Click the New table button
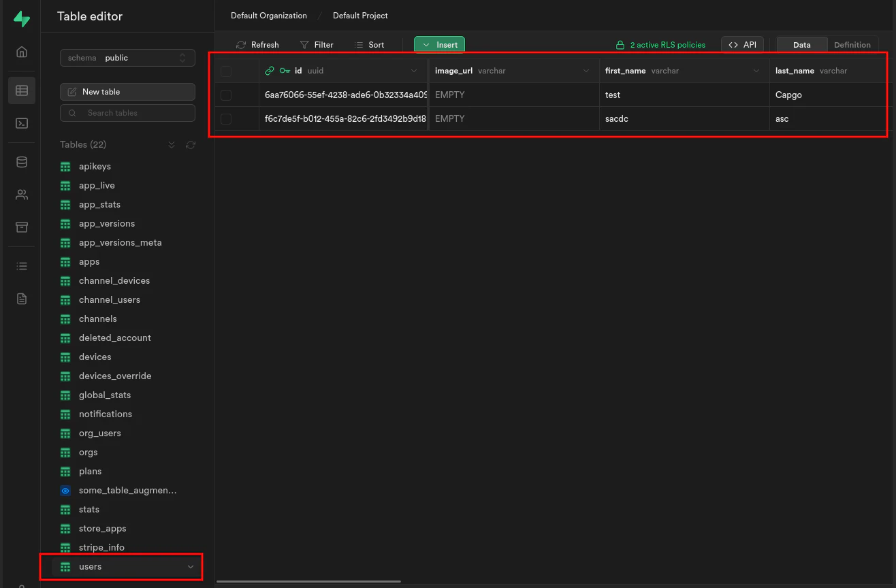Image resolution: width=896 pixels, height=588 pixels. (x=127, y=91)
